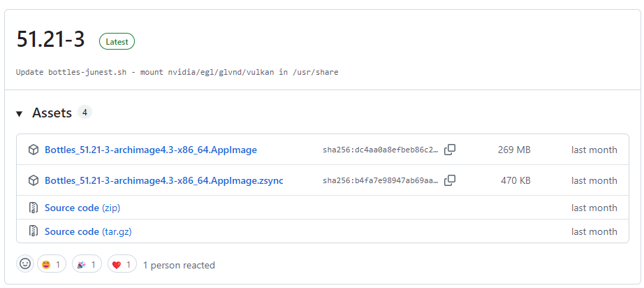Click the 269 MB file size
644x288 pixels.
(514, 150)
